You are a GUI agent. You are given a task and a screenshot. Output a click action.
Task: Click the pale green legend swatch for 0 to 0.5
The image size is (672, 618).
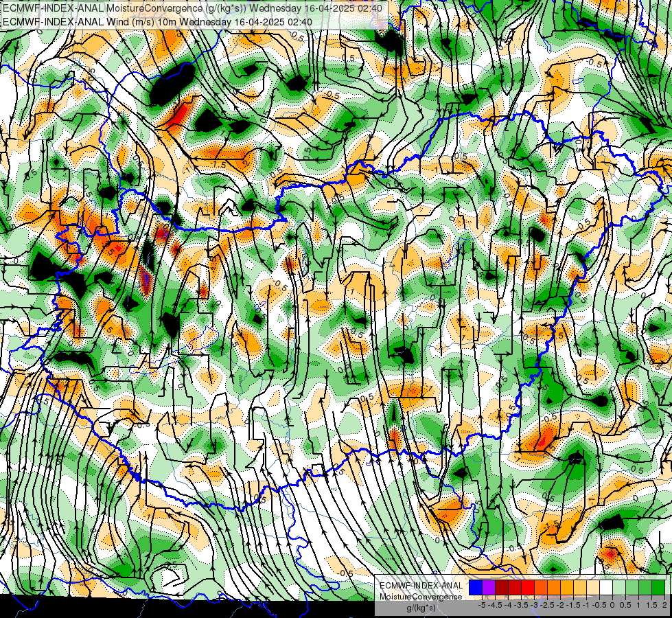tap(619, 588)
